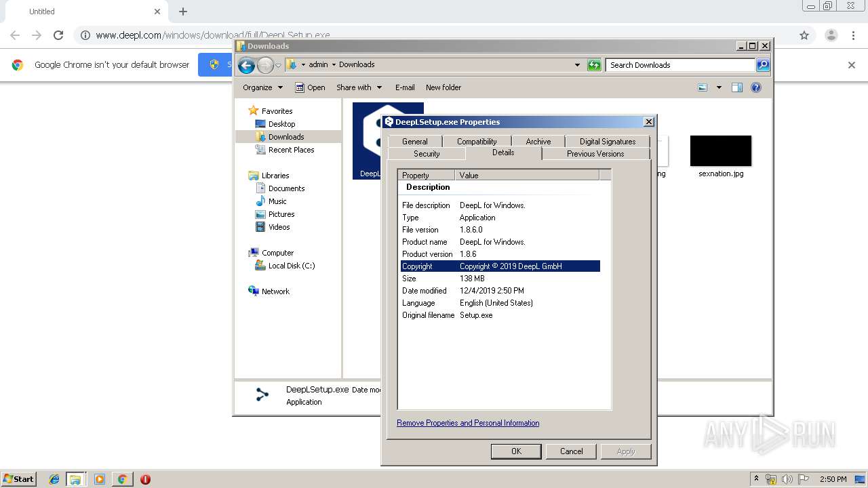
Task: Launch Internet Explorer from taskbar
Action: [54, 479]
